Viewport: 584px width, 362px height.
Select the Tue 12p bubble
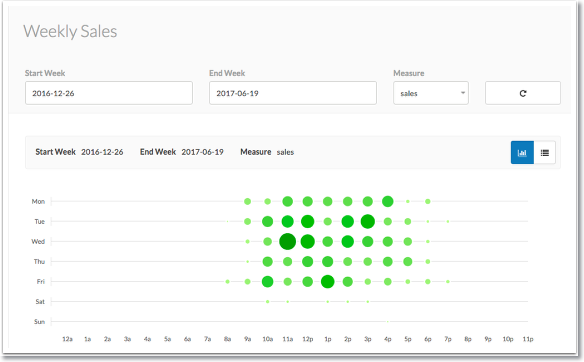[x=308, y=221]
